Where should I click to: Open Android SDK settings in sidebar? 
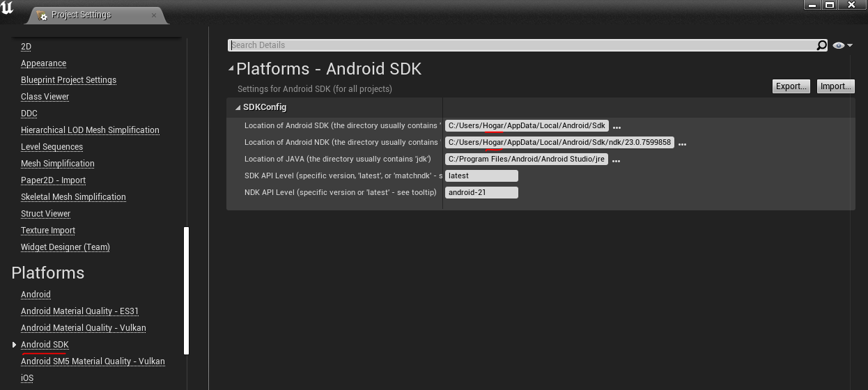pyautogui.click(x=45, y=345)
